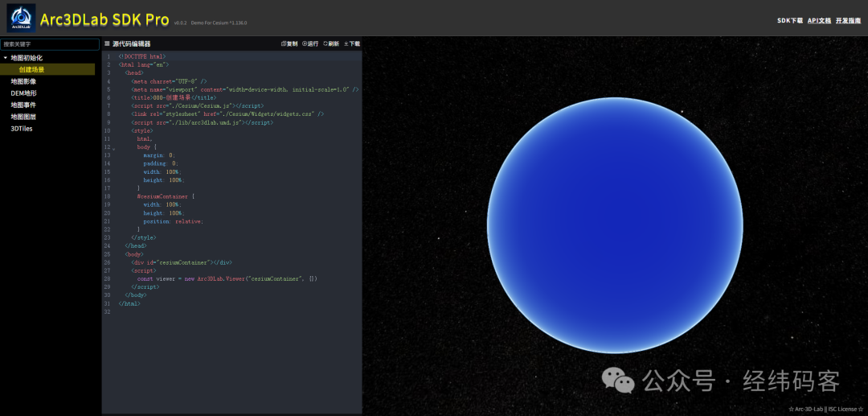The height and width of the screenshot is (416, 868).
Task: Click the 'Demo For Cesium' version text
Action: point(219,23)
